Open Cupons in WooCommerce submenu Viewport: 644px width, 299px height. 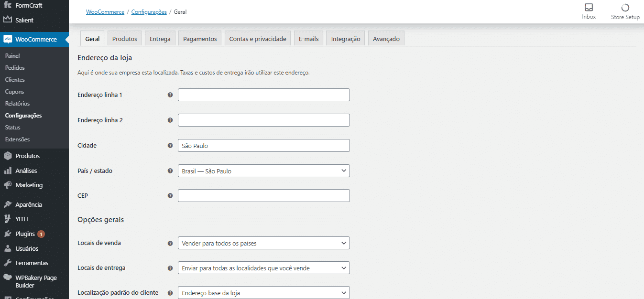(14, 92)
